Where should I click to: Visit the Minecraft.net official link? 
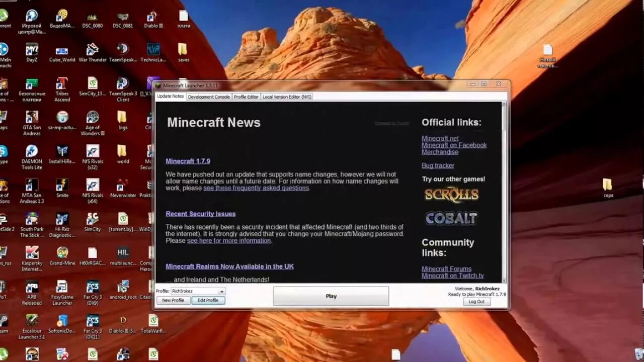(440, 138)
